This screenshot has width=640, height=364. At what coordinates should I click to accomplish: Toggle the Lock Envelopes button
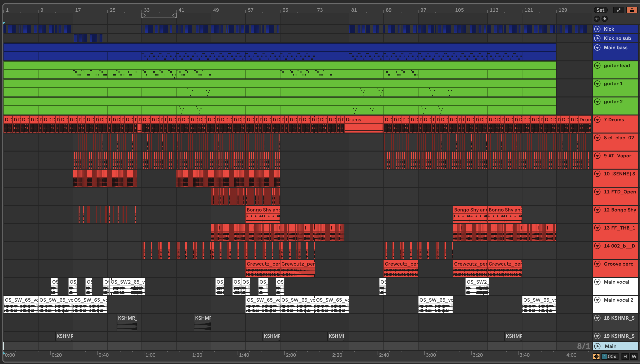631,10
